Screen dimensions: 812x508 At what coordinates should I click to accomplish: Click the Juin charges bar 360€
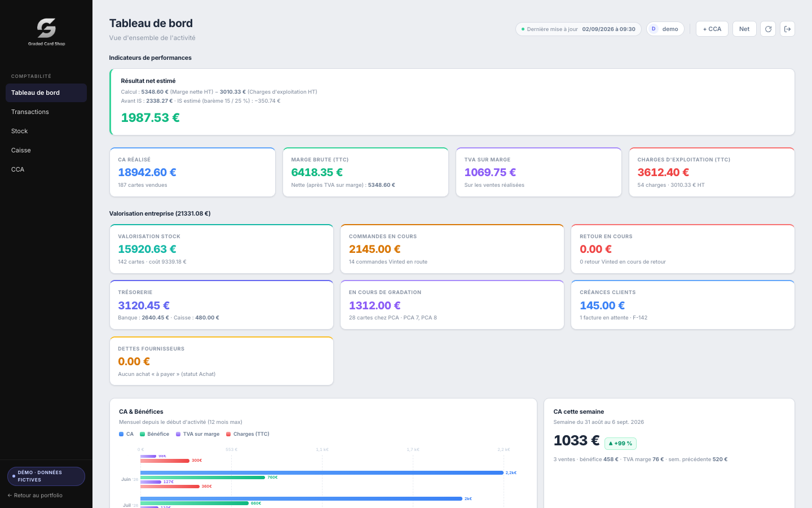pos(170,487)
